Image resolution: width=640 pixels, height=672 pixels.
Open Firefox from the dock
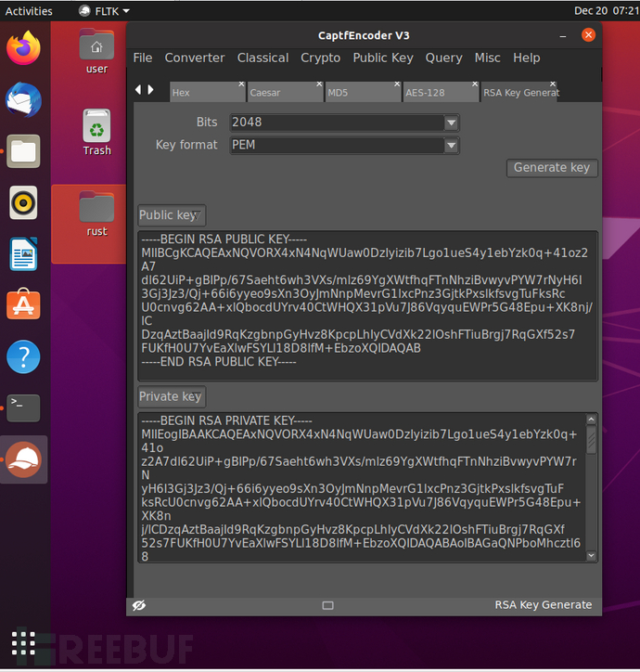pos(23,47)
